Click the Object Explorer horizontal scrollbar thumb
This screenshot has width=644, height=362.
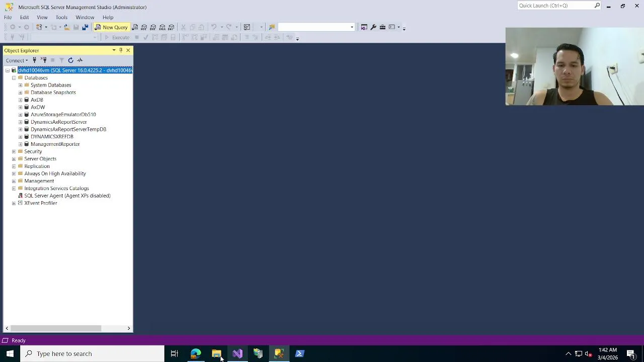coord(56,328)
